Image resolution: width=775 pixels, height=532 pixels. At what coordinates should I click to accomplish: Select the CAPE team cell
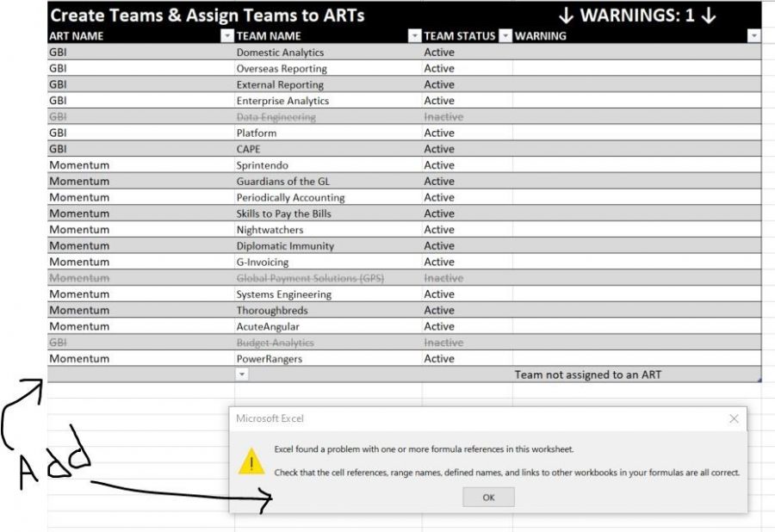(x=328, y=149)
